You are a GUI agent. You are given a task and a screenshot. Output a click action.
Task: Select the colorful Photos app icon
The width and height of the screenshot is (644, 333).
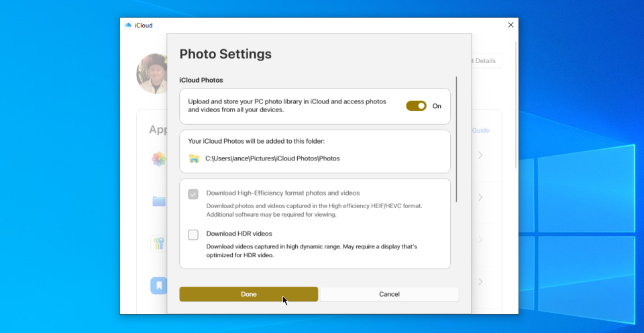click(x=159, y=159)
